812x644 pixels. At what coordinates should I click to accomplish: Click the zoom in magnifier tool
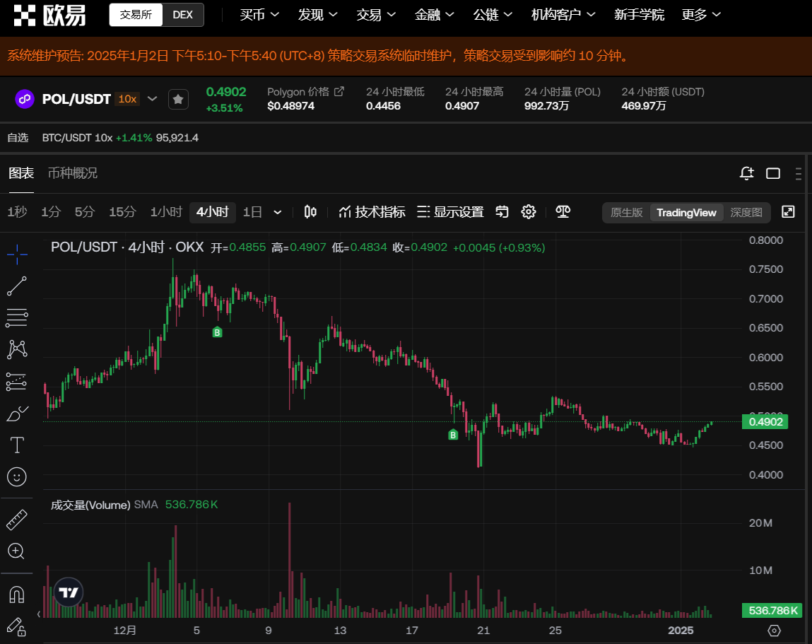pyautogui.click(x=17, y=551)
